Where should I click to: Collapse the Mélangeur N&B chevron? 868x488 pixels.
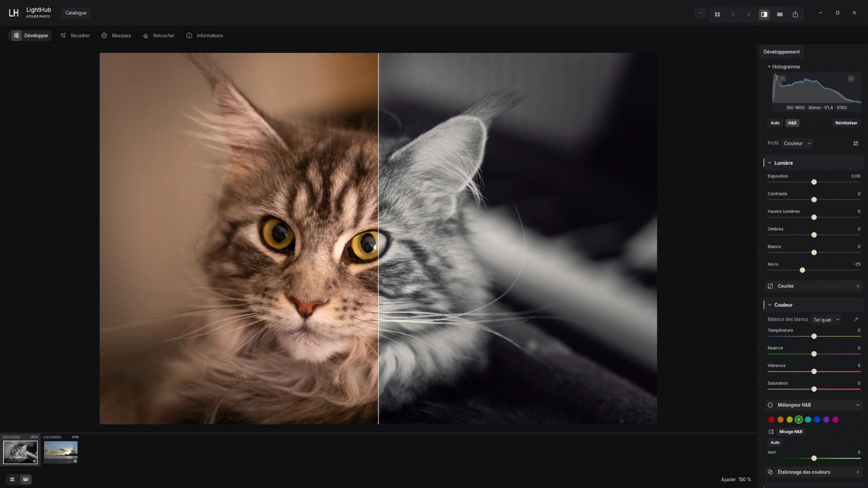click(x=858, y=405)
